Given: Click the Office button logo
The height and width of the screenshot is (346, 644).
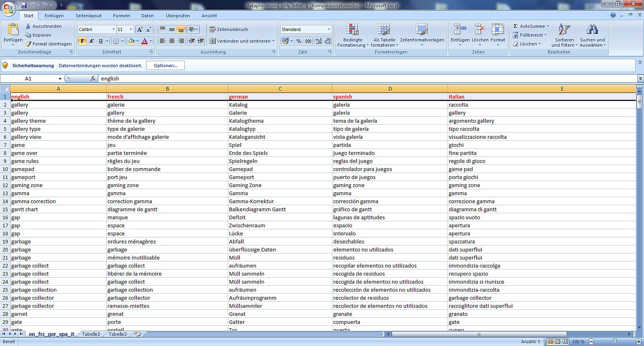Looking at the screenshot, I should [x=8, y=8].
